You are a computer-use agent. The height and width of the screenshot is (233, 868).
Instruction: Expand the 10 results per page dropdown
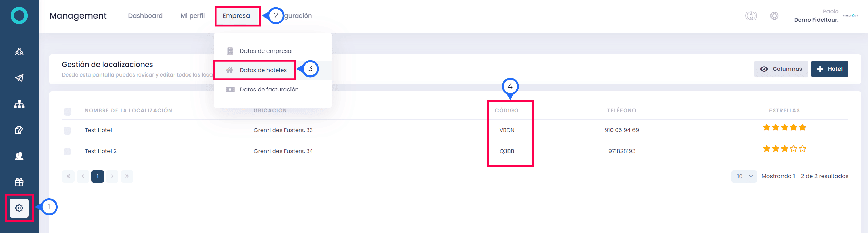[x=744, y=176]
